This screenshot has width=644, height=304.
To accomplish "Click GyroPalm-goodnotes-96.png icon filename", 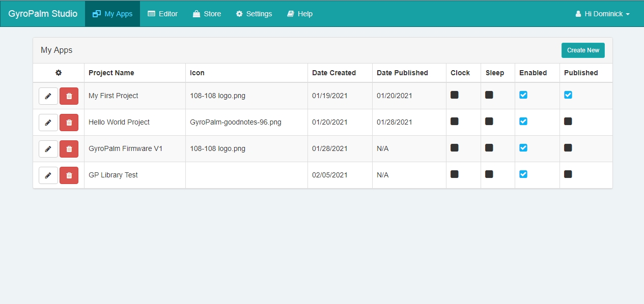I will [x=236, y=122].
